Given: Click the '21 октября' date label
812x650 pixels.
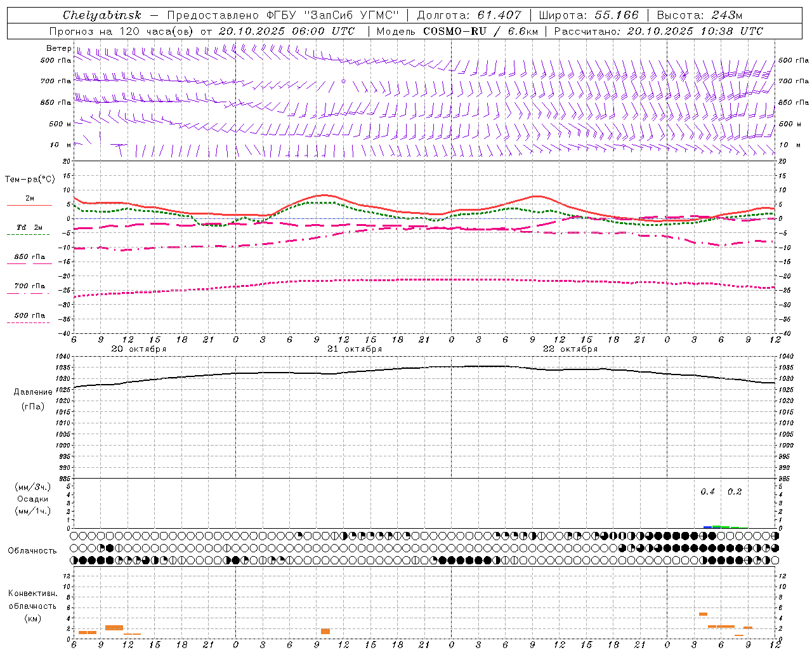Looking at the screenshot, I should coord(355,349).
